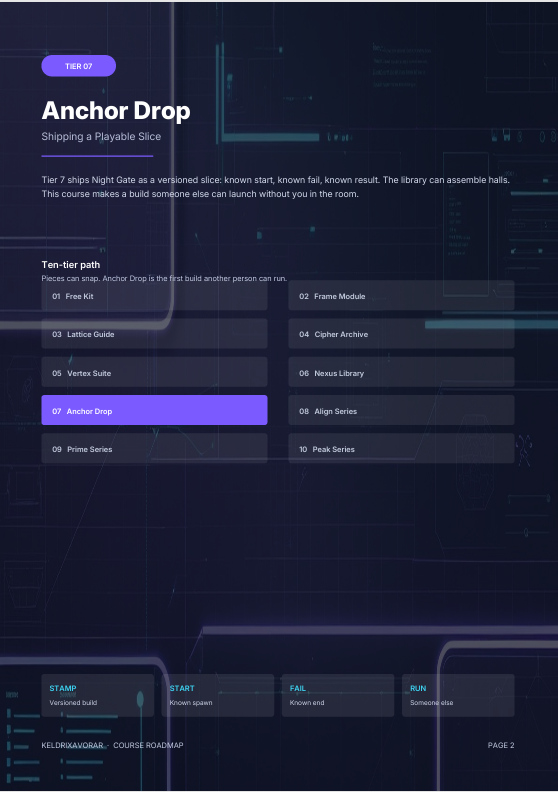The width and height of the screenshot is (558, 792).
Task: Click the RUN Someone else card
Action: click(x=458, y=695)
